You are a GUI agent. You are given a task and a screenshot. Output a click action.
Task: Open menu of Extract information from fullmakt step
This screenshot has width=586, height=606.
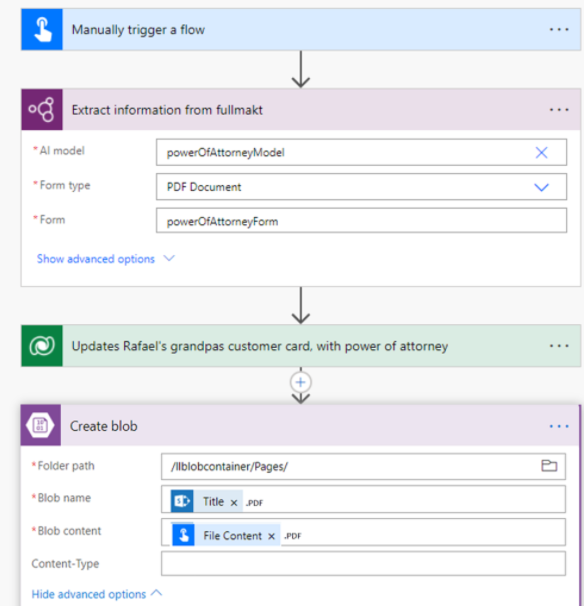[559, 110]
